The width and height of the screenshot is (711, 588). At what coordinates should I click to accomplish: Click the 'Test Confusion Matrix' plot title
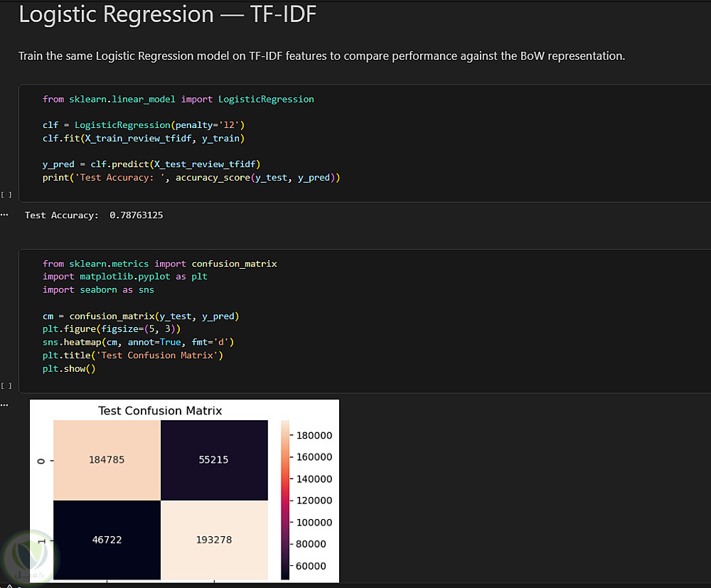(160, 411)
